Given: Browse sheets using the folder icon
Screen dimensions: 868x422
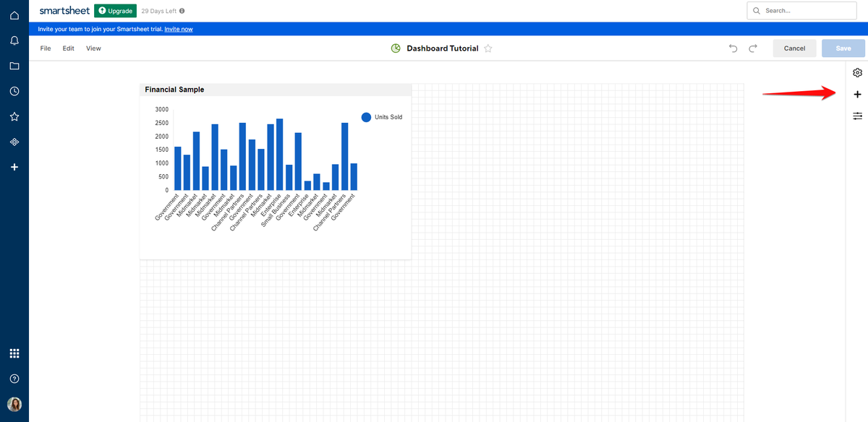Looking at the screenshot, I should (x=14, y=66).
